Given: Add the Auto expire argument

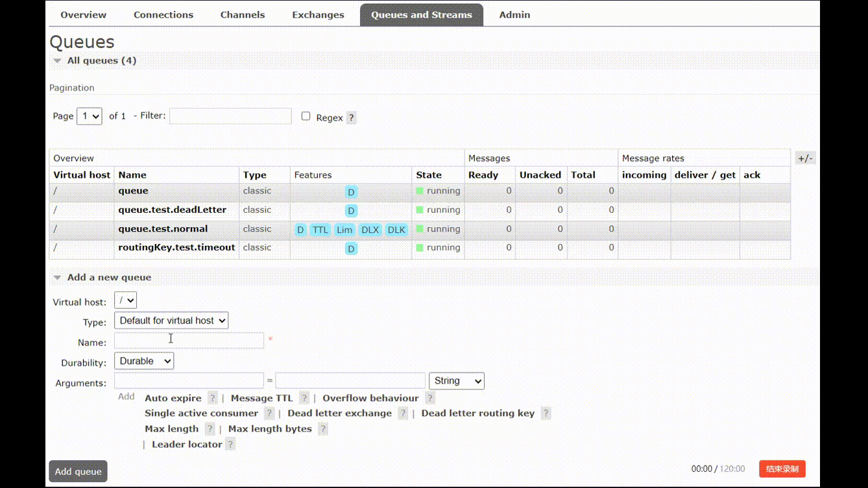Looking at the screenshot, I should pyautogui.click(x=173, y=398).
